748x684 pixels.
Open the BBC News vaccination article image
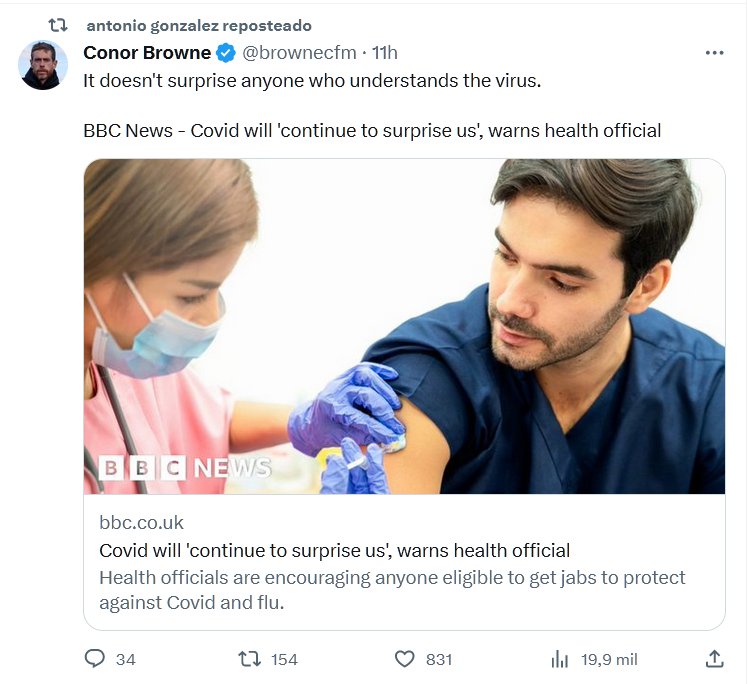[404, 326]
